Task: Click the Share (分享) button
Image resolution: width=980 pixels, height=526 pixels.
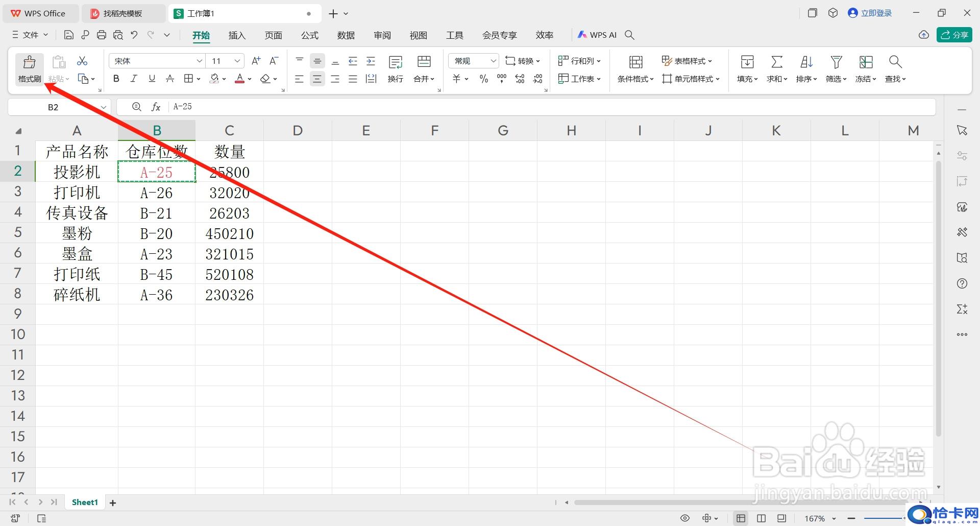Action: [x=954, y=35]
